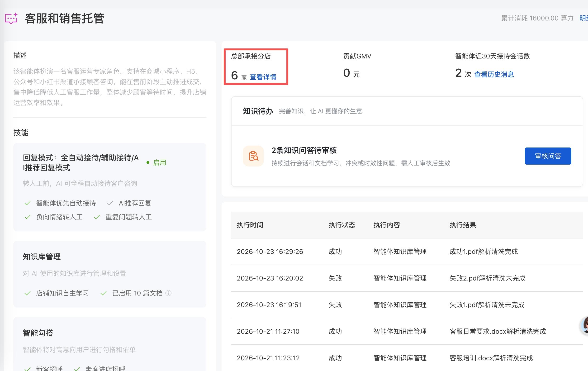The image size is (588, 371).
Task: Open 查看历史消息 link
Action: tap(494, 74)
